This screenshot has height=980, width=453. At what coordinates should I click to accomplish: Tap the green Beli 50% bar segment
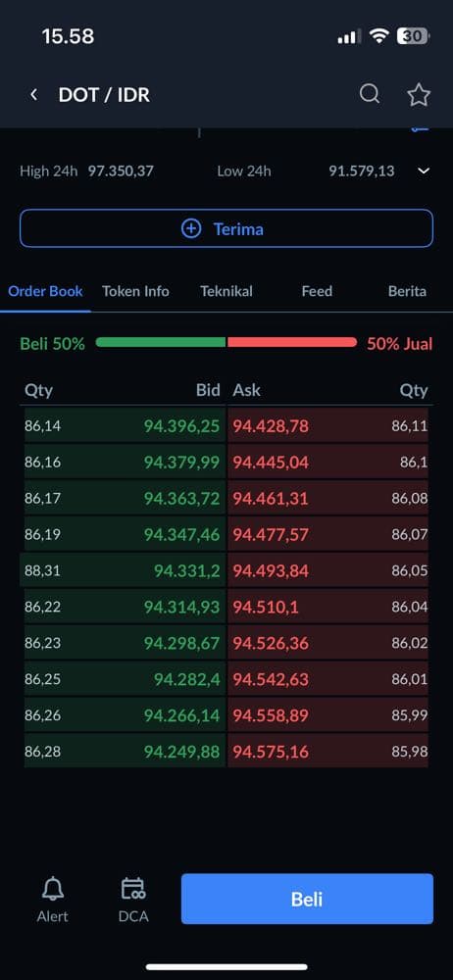tap(160, 342)
